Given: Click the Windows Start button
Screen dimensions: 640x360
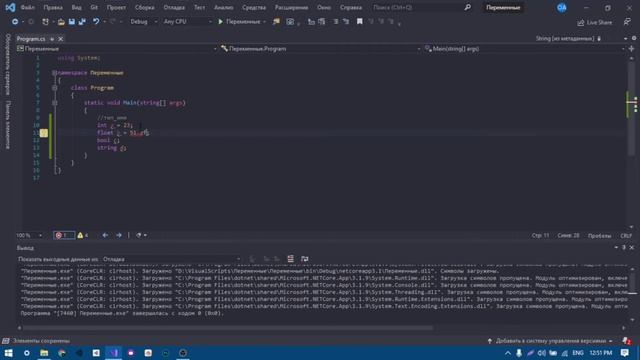Looking at the screenshot, I should [9, 353].
